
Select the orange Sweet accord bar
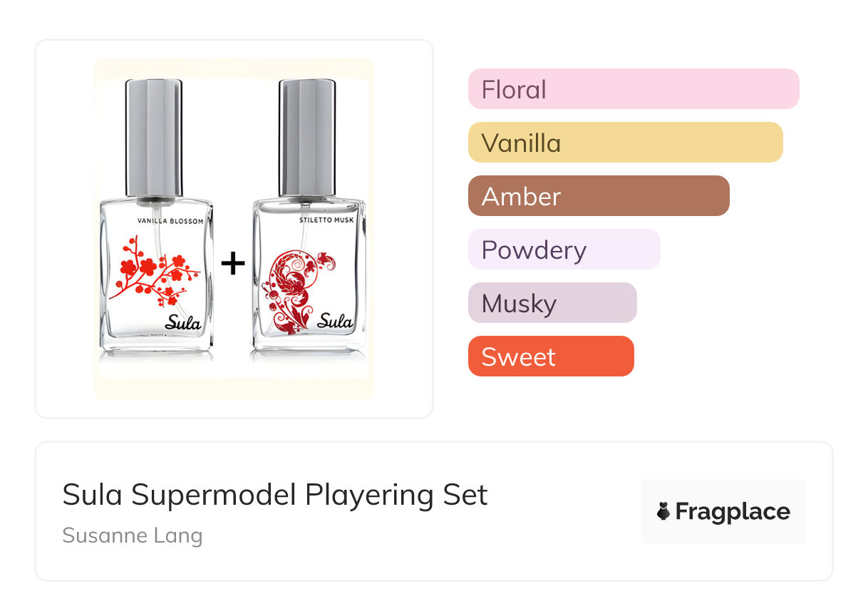pyautogui.click(x=550, y=356)
